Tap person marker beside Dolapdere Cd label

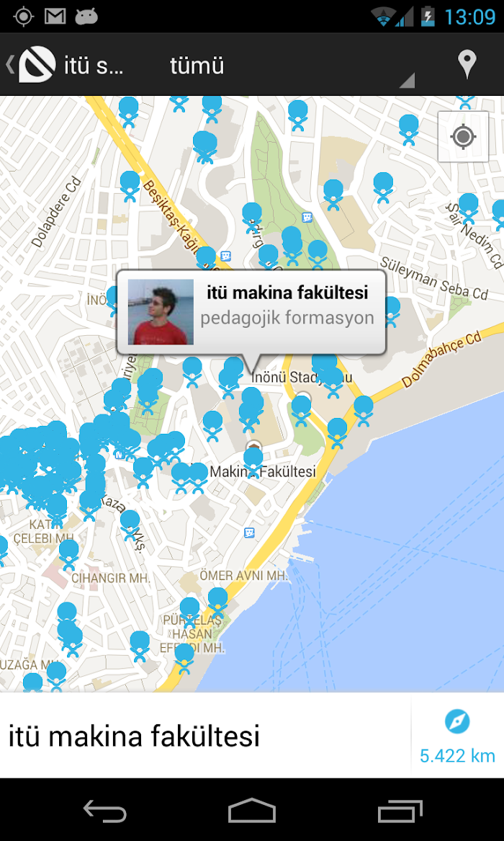pyautogui.click(x=130, y=186)
